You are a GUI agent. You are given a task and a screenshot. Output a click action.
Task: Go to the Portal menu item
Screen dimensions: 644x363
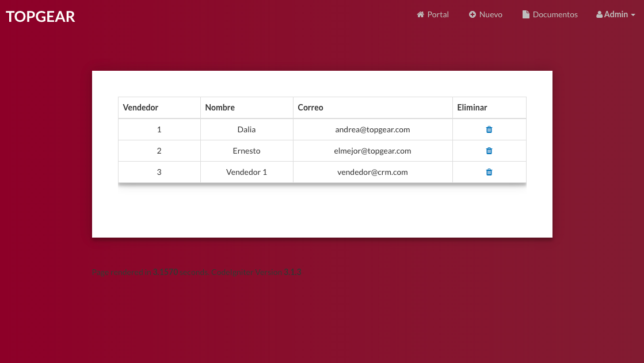tap(438, 14)
